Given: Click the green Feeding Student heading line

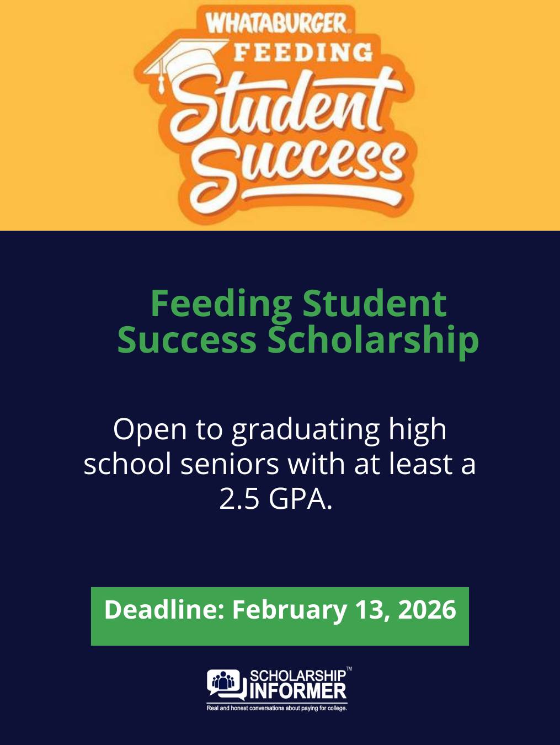Looking at the screenshot, I should point(298,304).
